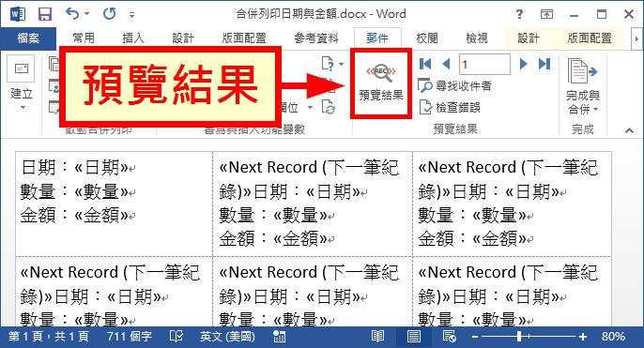Screen dimensions: 644x348
Task: Click 第 1 頁,共 1 頁 page indicator
Action: pyautogui.click(x=49, y=337)
